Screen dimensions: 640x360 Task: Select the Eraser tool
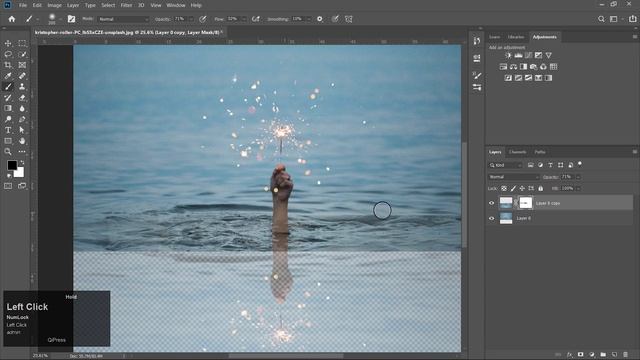pos(22,98)
